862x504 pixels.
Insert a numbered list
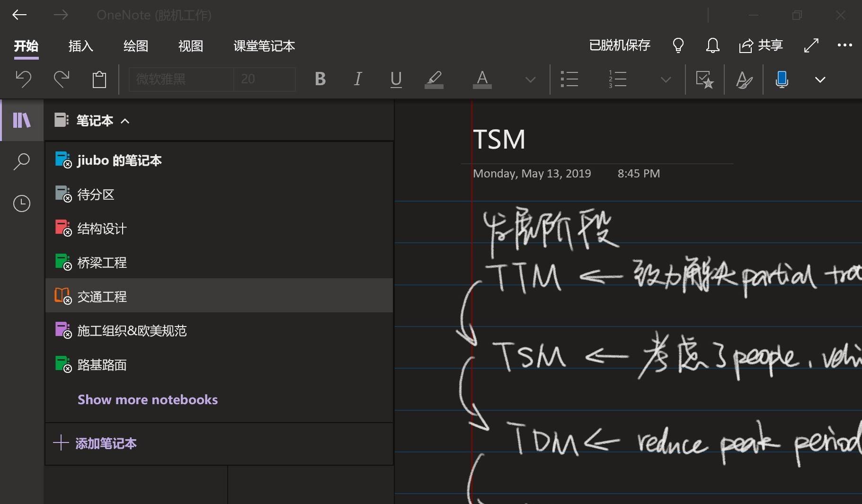coord(618,79)
